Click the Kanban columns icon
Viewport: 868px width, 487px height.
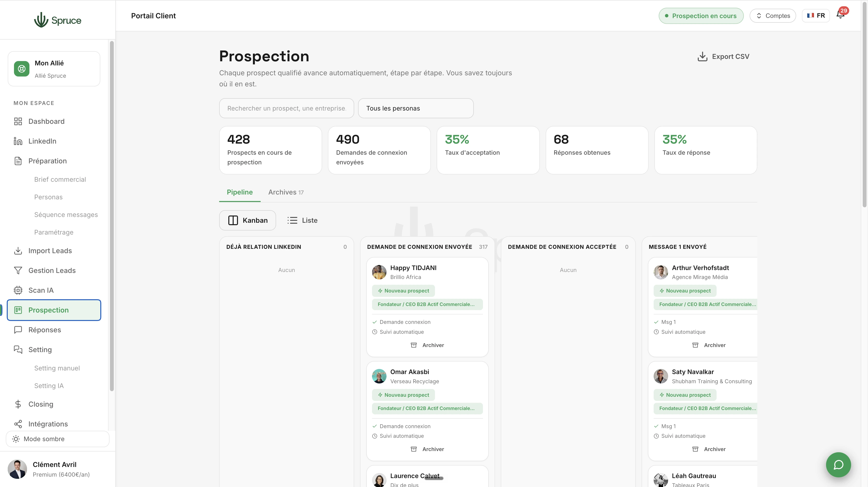click(x=233, y=220)
